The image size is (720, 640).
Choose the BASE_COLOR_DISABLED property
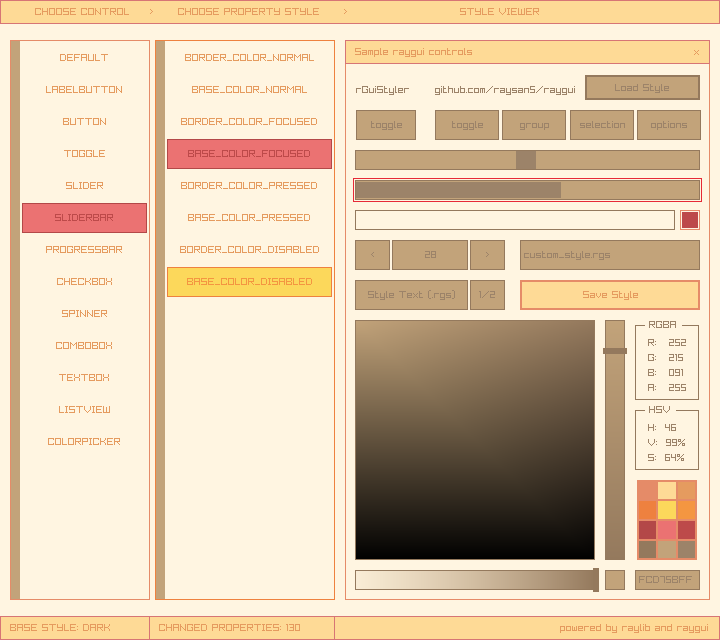click(x=249, y=282)
